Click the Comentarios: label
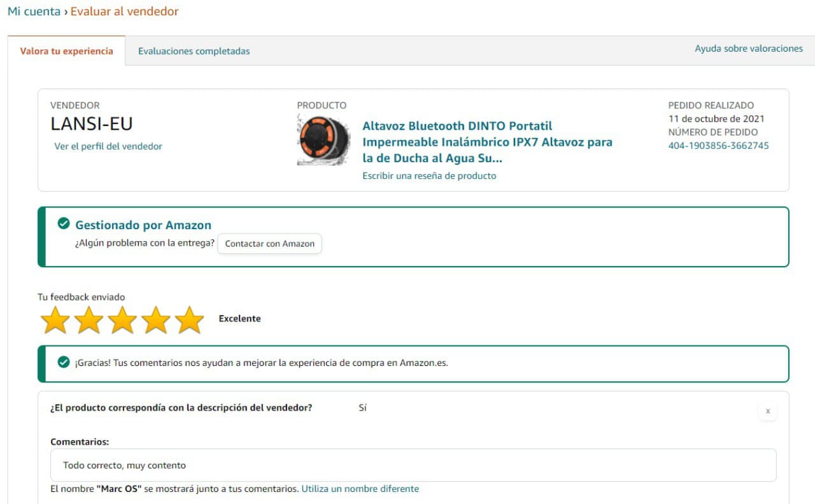Viewport: 815px width, 504px height. (80, 441)
